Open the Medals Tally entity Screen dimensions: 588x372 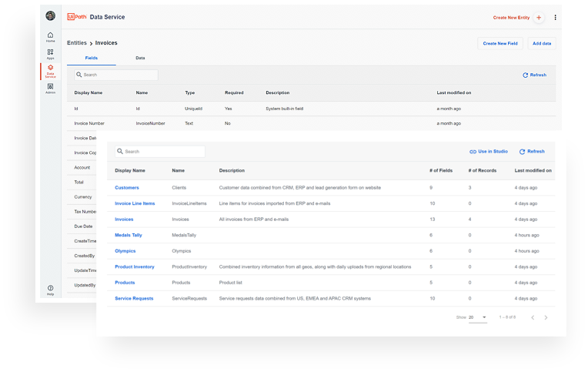click(x=129, y=235)
